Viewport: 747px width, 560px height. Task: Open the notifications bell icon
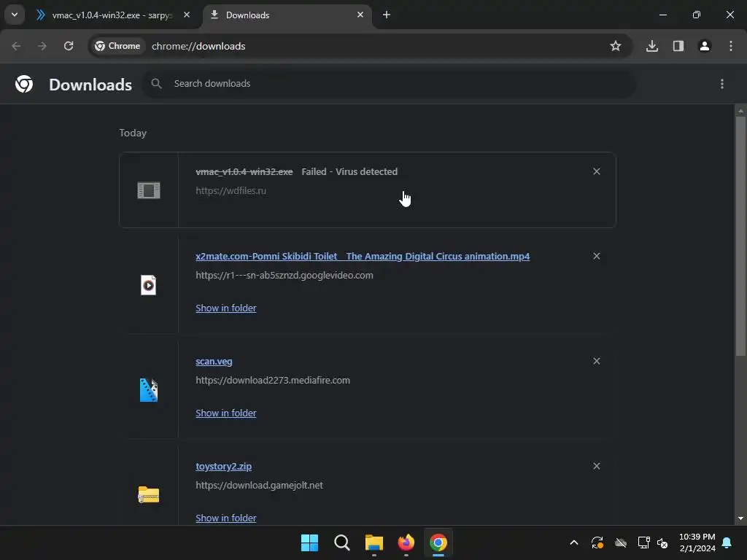coord(727,542)
